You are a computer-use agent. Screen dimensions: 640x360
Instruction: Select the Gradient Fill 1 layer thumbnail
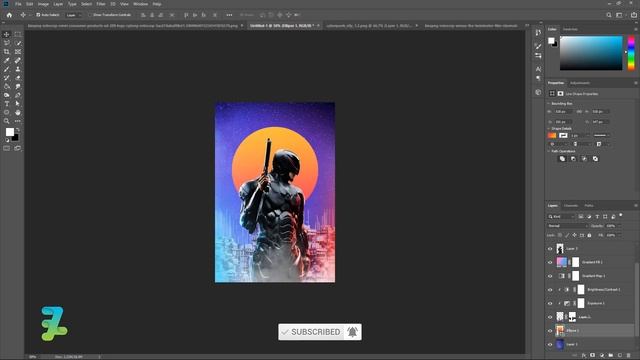tap(562, 262)
